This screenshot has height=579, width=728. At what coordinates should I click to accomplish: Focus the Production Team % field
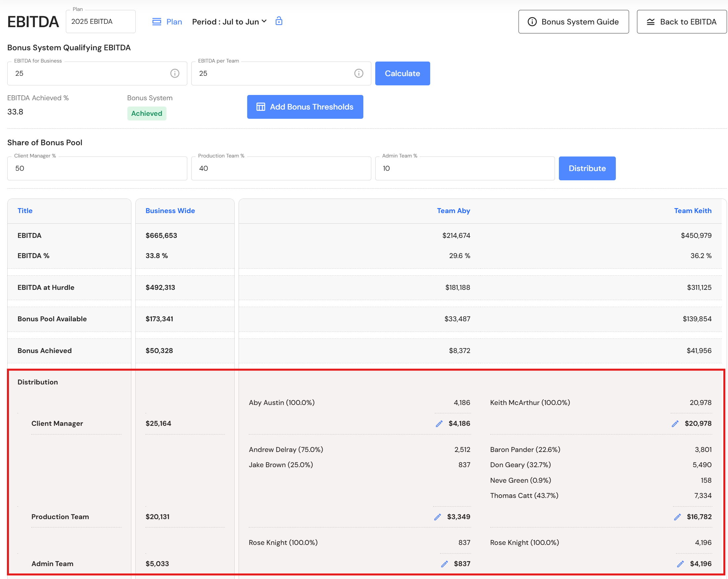click(281, 168)
